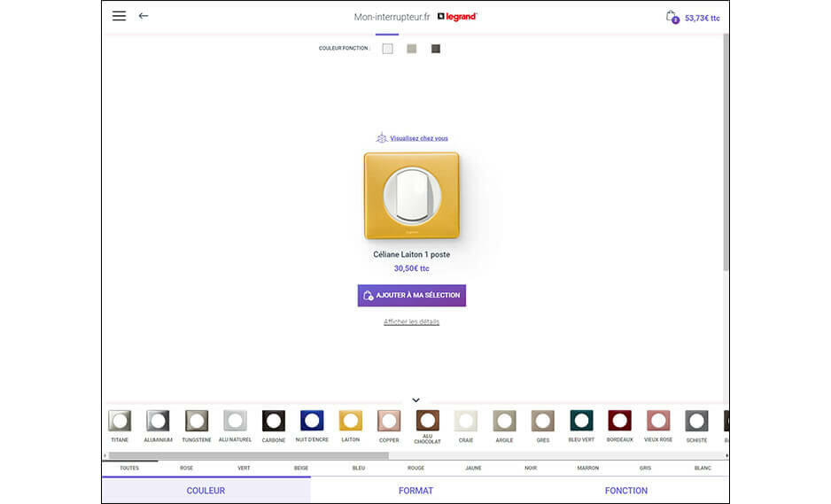This screenshot has height=504, width=831.
Task: Click the vertical page scrollbar
Action: [726, 152]
